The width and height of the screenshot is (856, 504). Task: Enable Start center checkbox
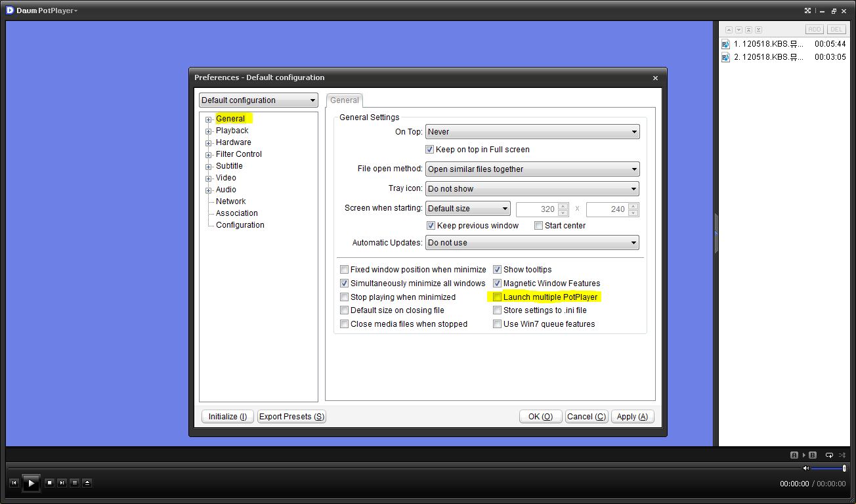click(x=538, y=226)
